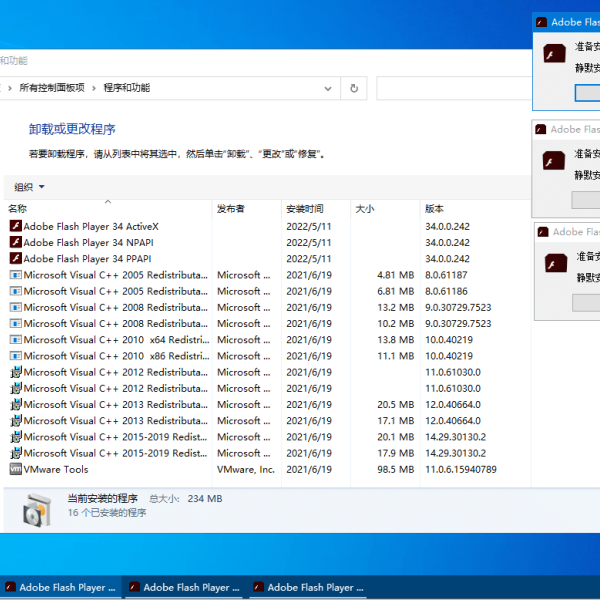Select the VMware Tools program name
Image resolution: width=600 pixels, height=600 pixels.
(56, 469)
